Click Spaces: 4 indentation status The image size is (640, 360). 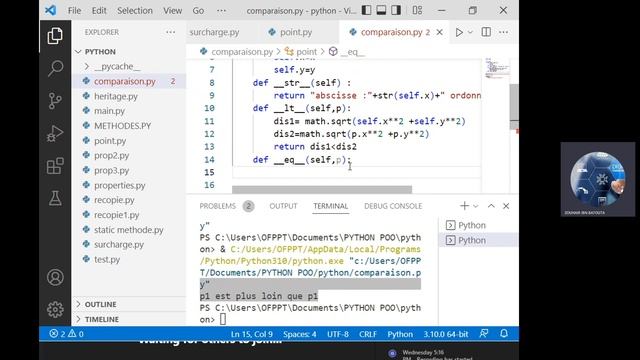pos(300,334)
